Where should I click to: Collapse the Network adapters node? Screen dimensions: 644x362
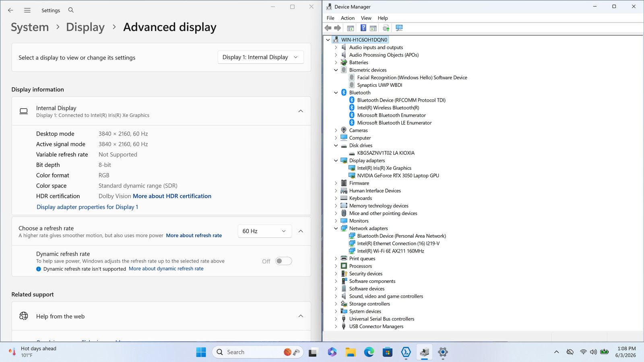(336, 228)
